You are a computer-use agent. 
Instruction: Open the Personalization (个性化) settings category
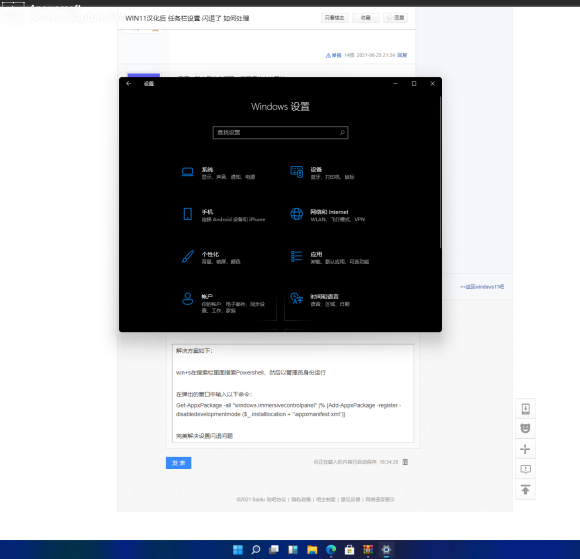click(x=211, y=257)
